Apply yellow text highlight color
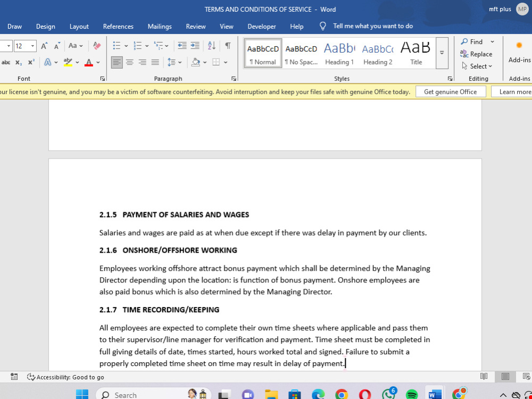532x399 pixels. (x=68, y=62)
